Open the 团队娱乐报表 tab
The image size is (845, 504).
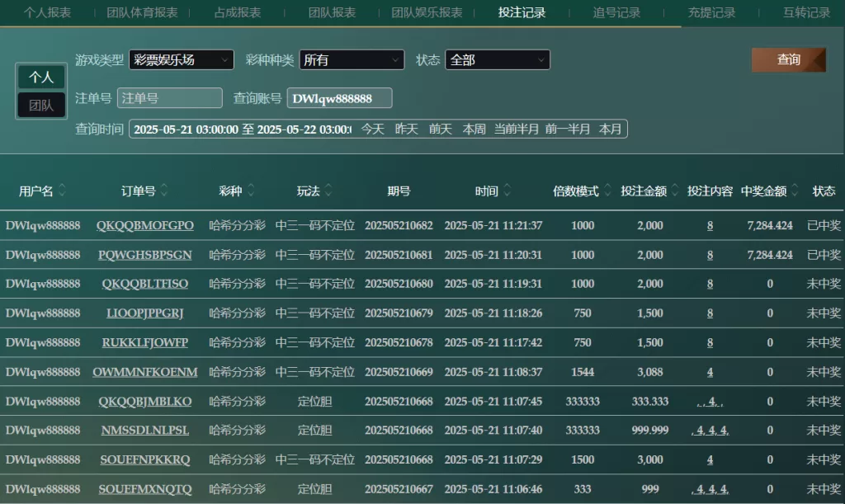click(x=427, y=12)
